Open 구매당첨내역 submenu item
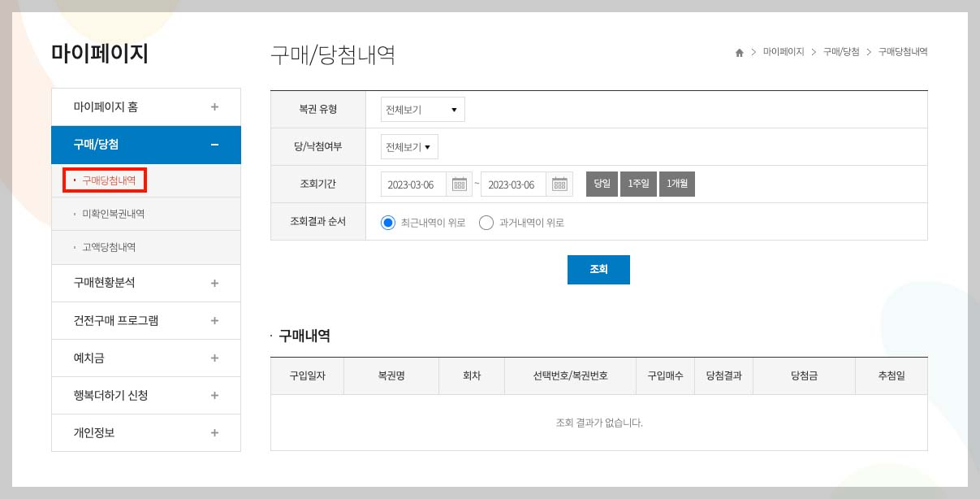 point(109,180)
